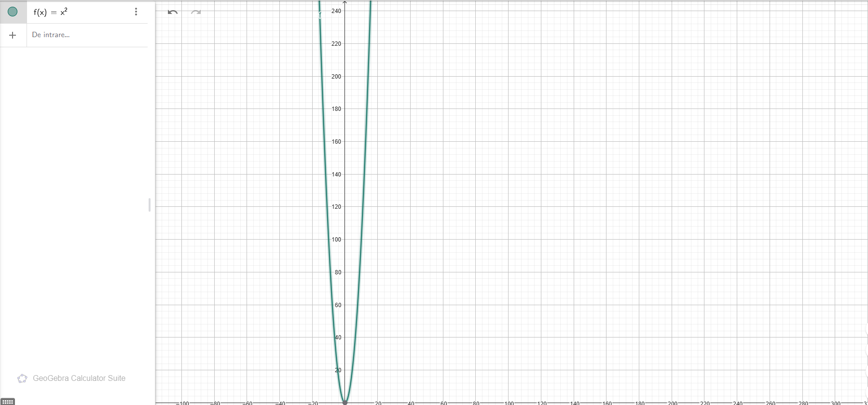Screen dimensions: 868x405
Task: Toggle visibility of function f(x)
Action: coord(13,12)
